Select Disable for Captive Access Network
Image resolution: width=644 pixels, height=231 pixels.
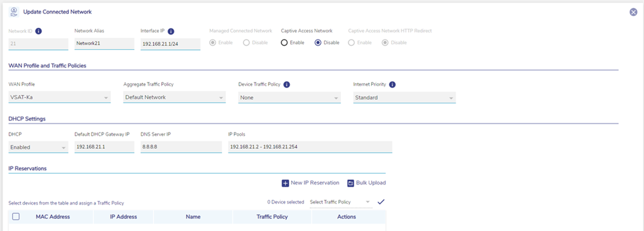pos(318,43)
